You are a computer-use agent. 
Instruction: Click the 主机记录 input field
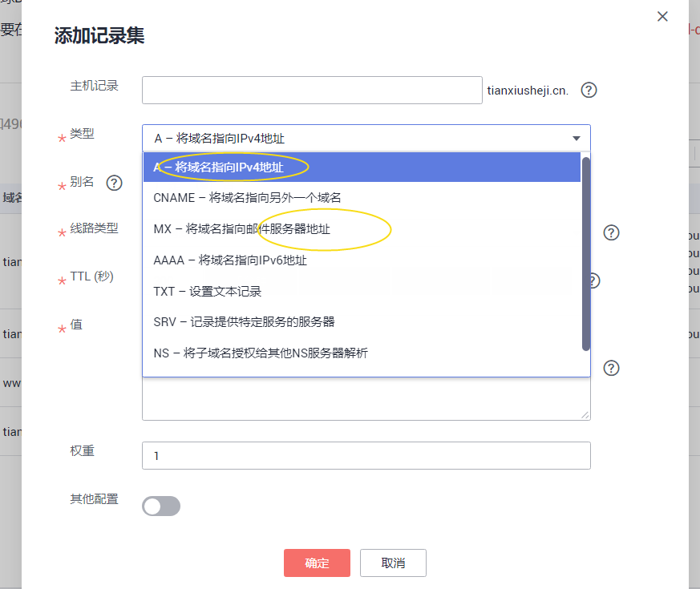pyautogui.click(x=312, y=90)
